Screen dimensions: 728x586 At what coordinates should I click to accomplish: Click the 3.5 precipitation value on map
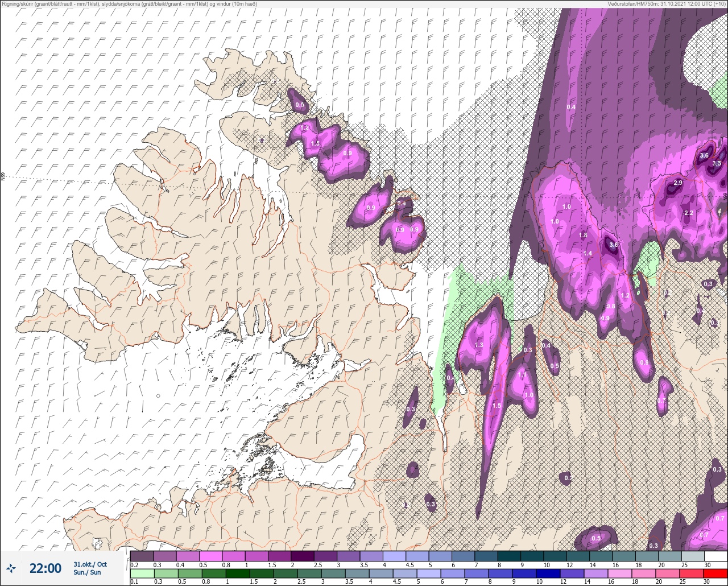pos(717,163)
